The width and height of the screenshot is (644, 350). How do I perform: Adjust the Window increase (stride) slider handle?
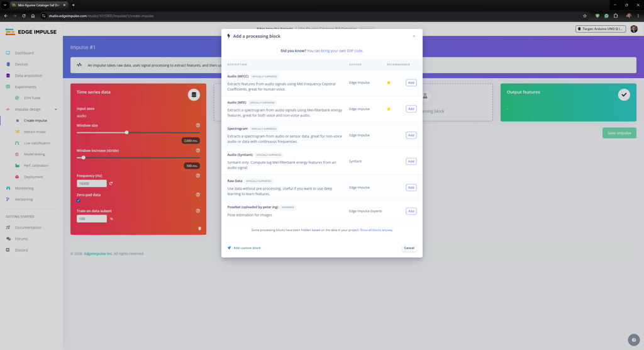click(x=84, y=157)
